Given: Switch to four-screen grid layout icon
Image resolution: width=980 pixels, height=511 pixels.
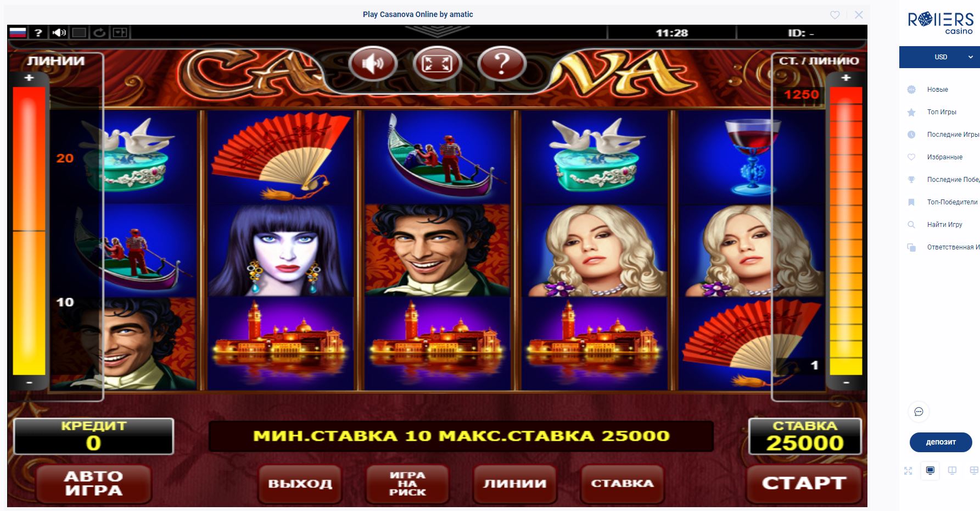Looking at the screenshot, I should [974, 470].
